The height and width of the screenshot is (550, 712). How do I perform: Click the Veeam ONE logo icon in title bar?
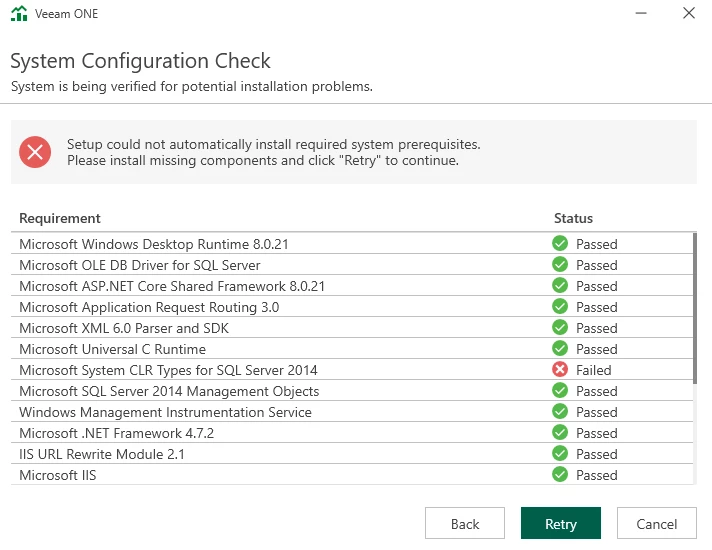click(x=19, y=14)
